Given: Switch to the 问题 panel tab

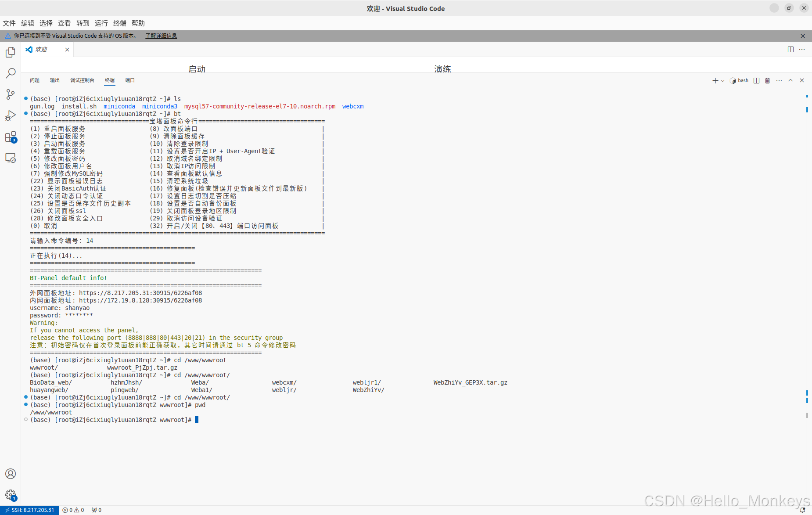Looking at the screenshot, I should tap(35, 80).
